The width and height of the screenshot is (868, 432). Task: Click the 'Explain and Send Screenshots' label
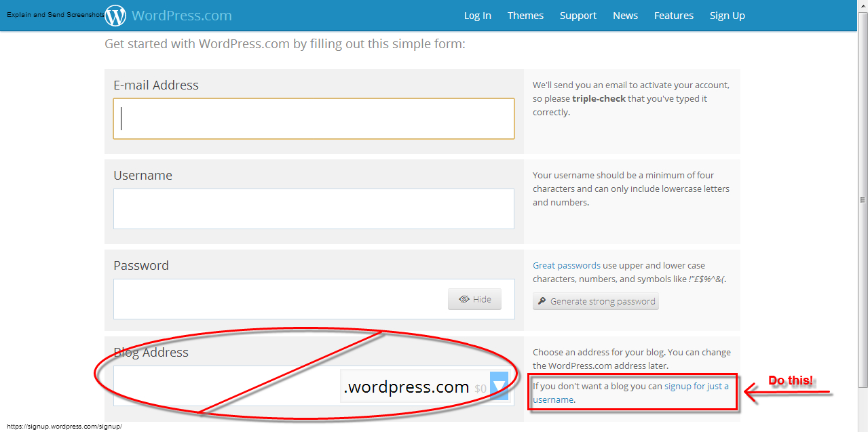[56, 14]
